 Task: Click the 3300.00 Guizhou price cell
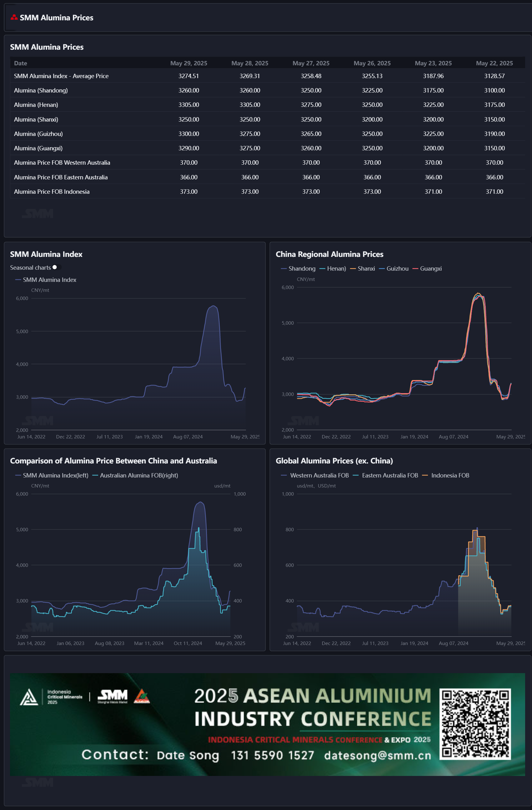(x=188, y=134)
